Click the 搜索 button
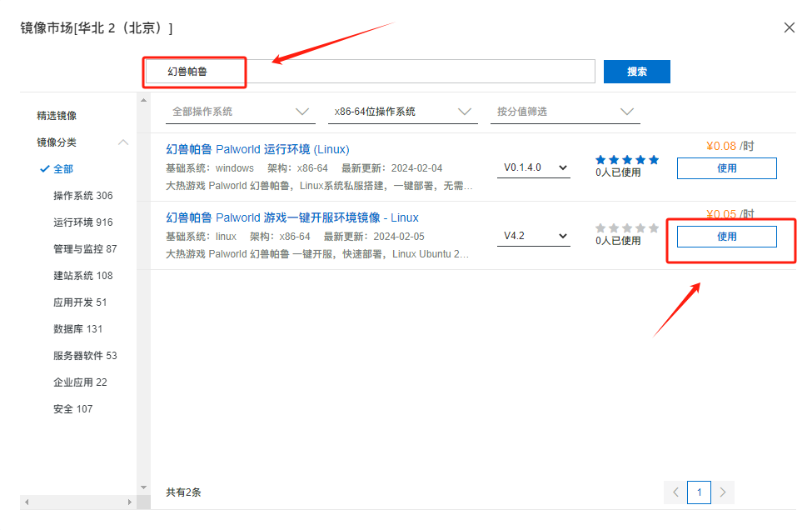This screenshot has height=530, width=812. pos(636,72)
